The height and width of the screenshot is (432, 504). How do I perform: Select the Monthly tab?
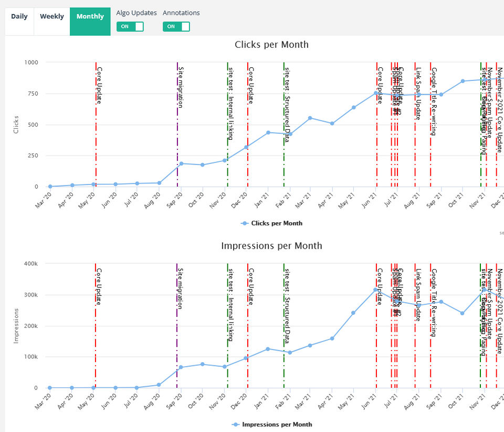click(x=90, y=21)
